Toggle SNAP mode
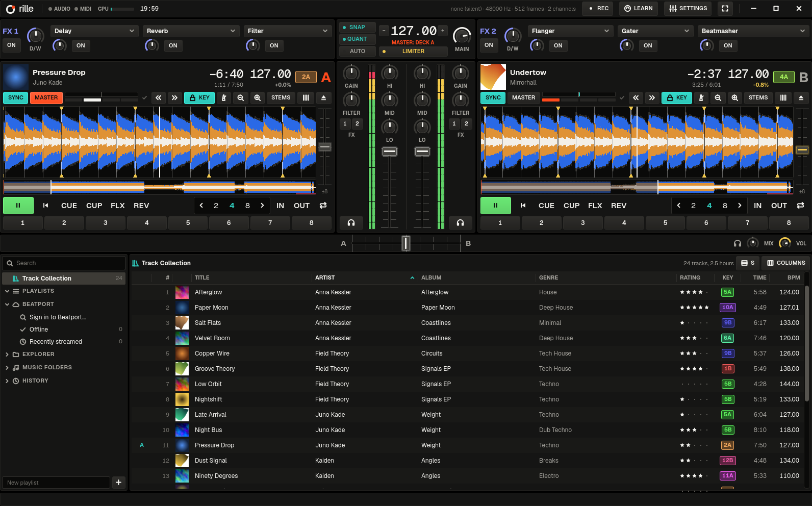812x506 pixels. 358,28
